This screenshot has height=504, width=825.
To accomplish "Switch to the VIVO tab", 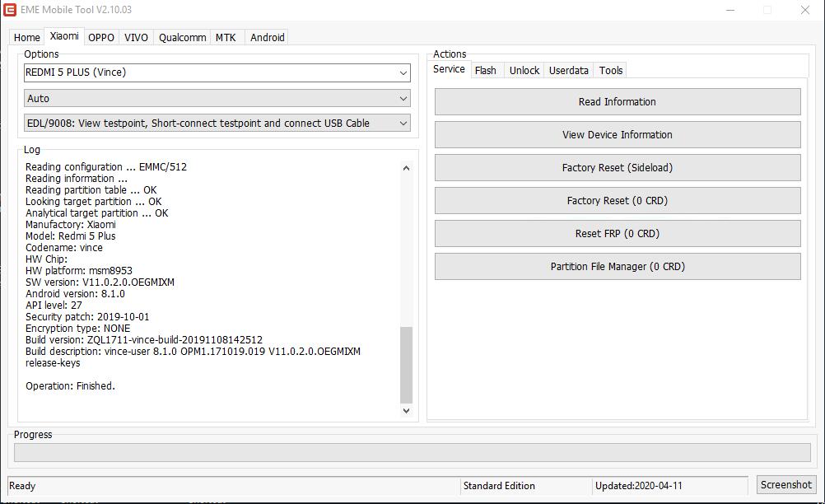I will click(x=137, y=37).
